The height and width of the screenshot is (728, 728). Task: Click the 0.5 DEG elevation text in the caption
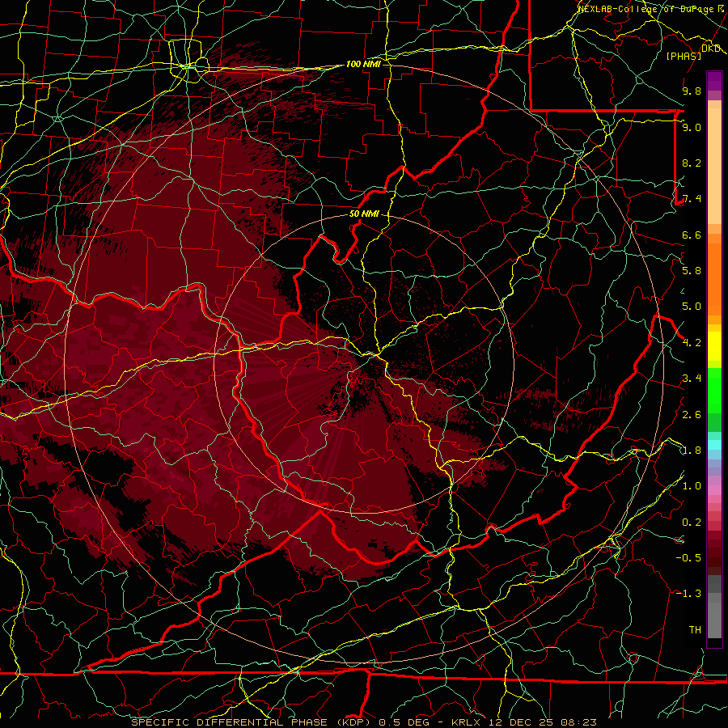coord(406,722)
